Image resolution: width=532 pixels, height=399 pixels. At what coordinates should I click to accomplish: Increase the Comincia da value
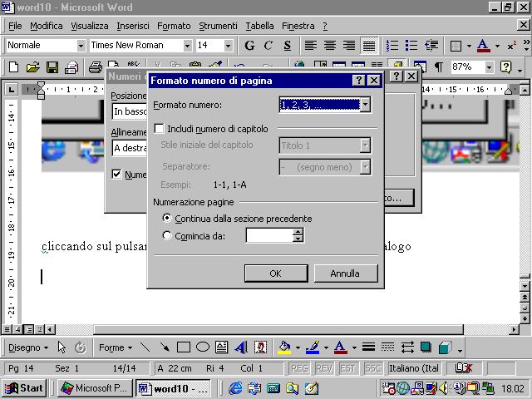pyautogui.click(x=298, y=232)
